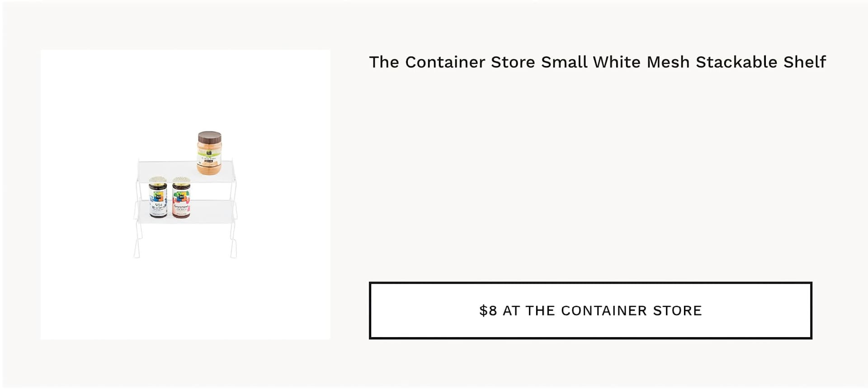
Task: Click the peanut butter jar on top shelf
Action: [x=209, y=153]
